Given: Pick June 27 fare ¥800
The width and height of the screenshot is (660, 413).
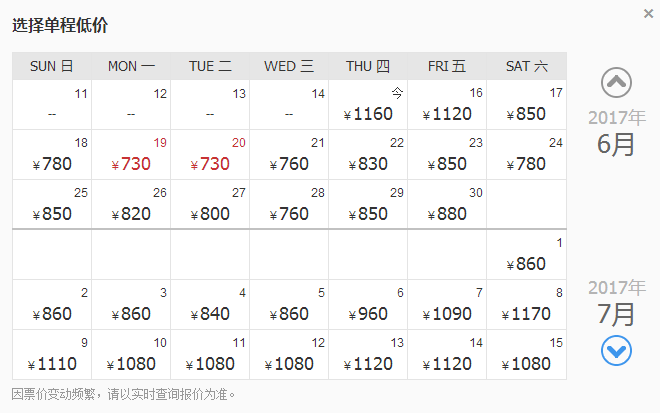Looking at the screenshot, I should coord(210,205).
